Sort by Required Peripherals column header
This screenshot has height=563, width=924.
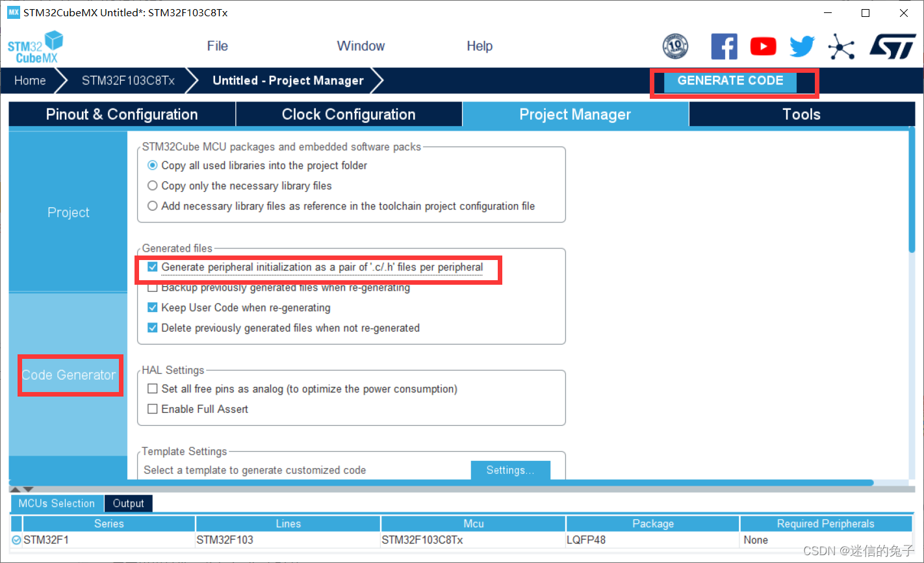[x=826, y=523]
